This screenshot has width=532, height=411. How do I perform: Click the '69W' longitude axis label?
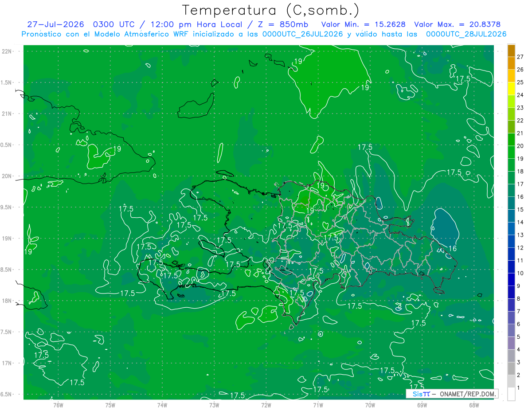pyautogui.click(x=422, y=405)
